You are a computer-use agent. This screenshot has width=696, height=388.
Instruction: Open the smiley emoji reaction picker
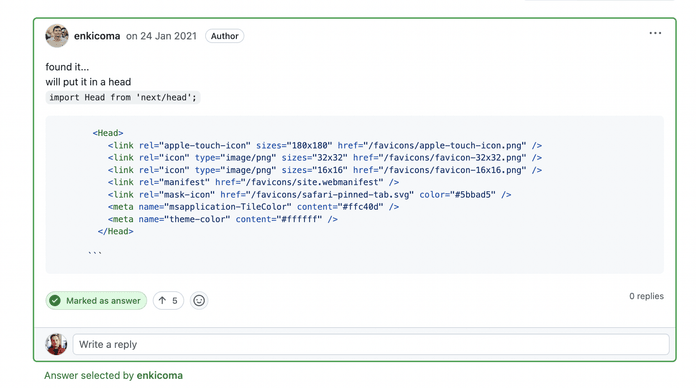(199, 301)
